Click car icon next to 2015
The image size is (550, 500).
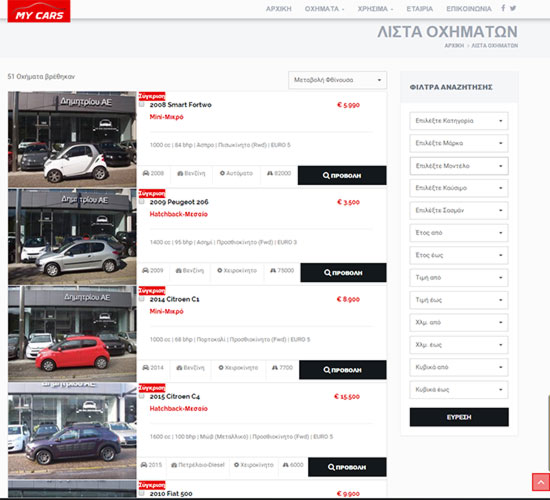[x=144, y=465]
